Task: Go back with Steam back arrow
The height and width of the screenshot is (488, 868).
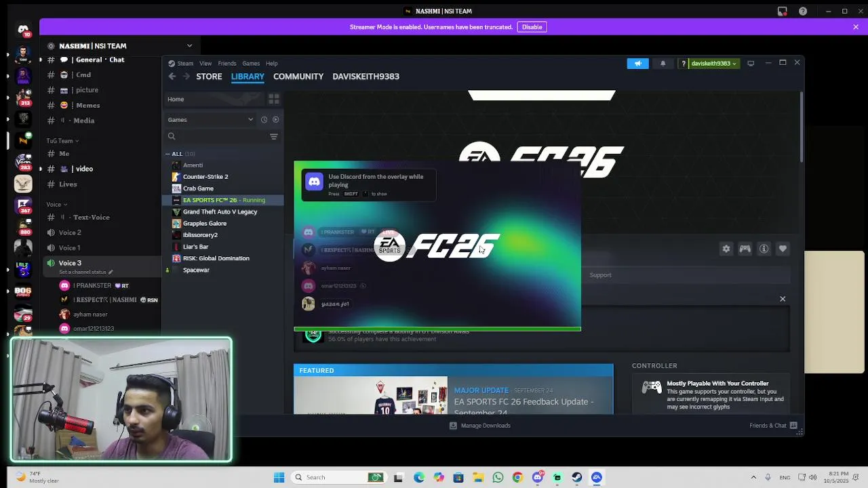Action: (x=172, y=77)
